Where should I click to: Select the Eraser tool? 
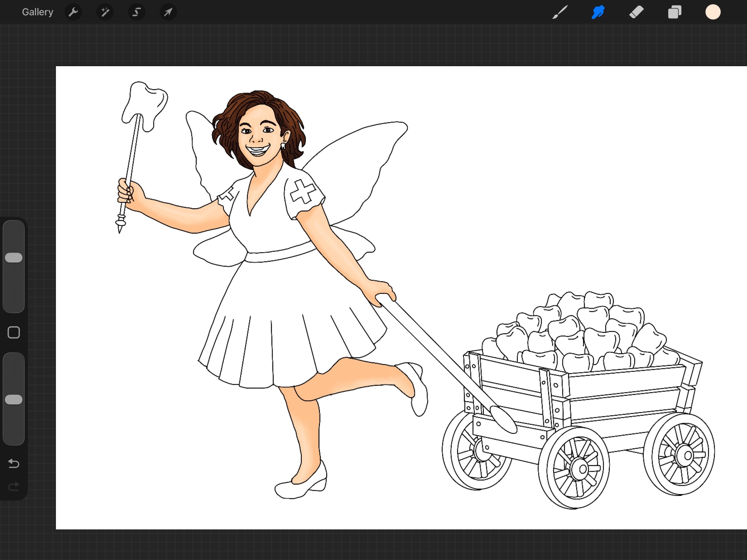click(636, 12)
